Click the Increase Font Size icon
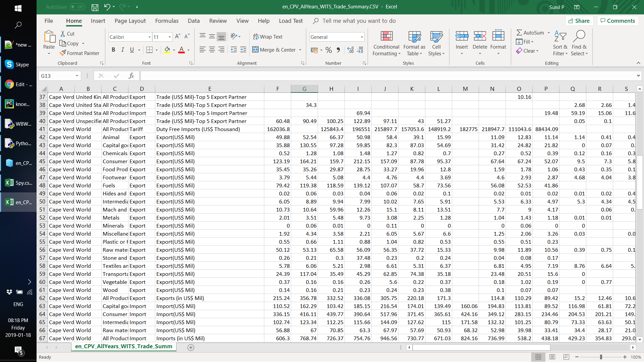Image resolution: width=644 pixels, height=362 pixels. pos(178,37)
